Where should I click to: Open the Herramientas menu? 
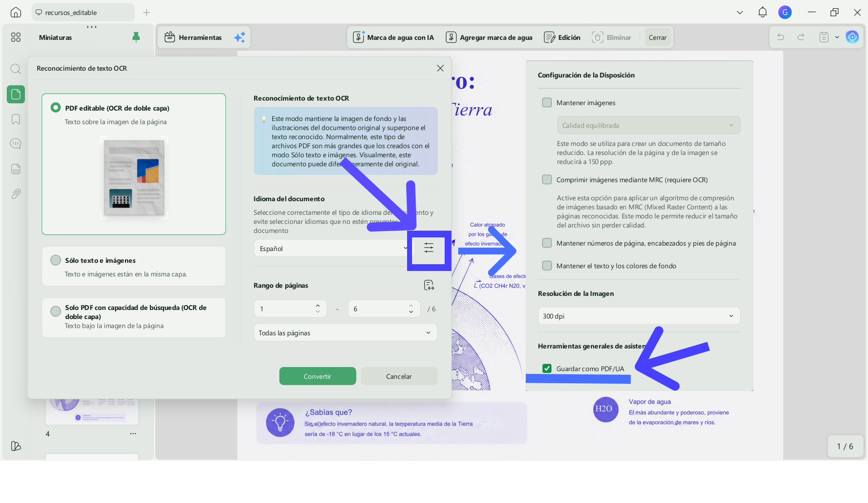(193, 37)
